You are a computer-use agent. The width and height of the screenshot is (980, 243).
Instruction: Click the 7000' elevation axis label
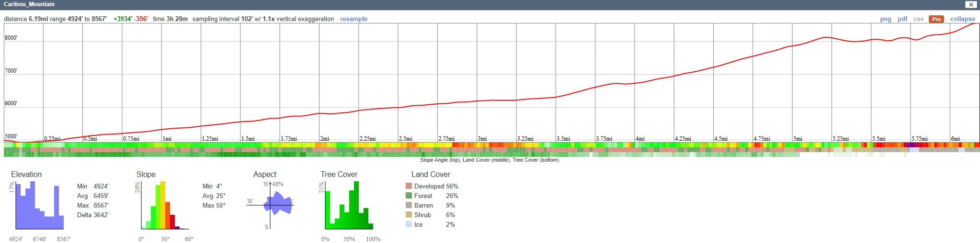(x=11, y=71)
